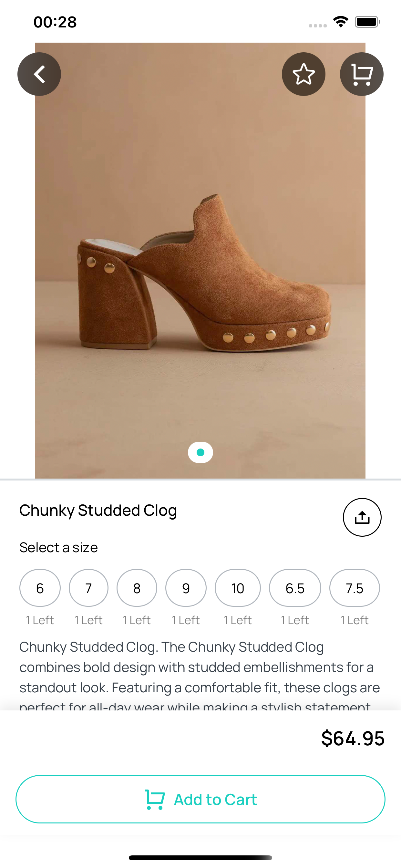Choose size 10
The width and height of the screenshot is (401, 868).
click(x=238, y=588)
